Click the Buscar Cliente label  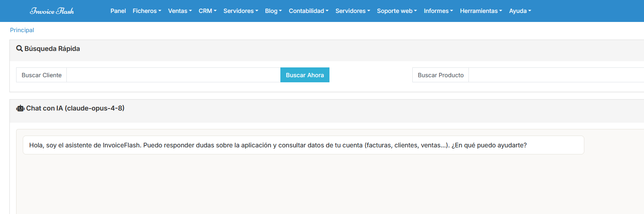click(x=42, y=75)
